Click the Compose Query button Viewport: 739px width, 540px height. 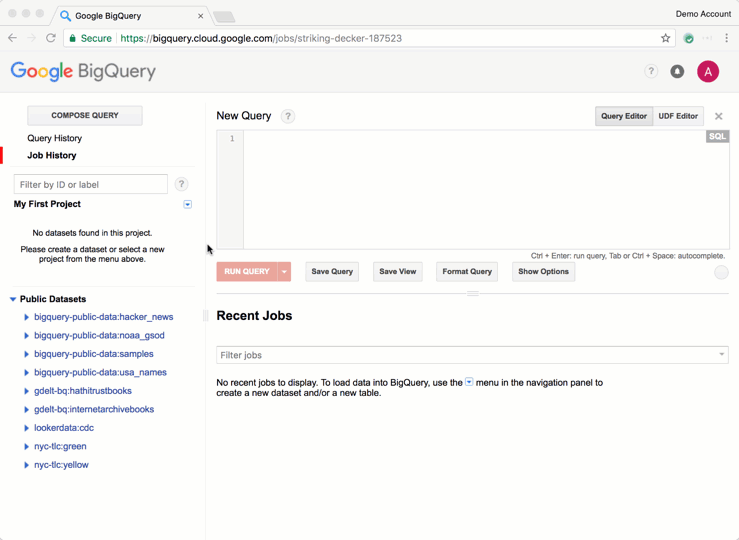tap(85, 115)
